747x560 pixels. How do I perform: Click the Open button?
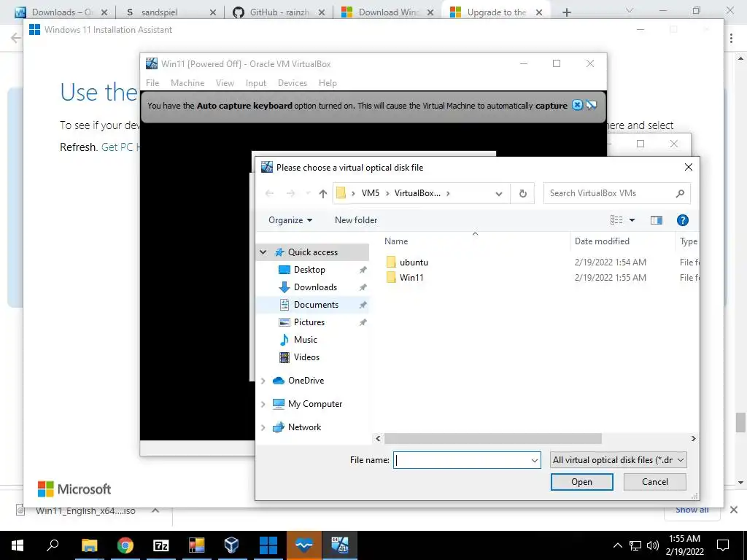581,482
